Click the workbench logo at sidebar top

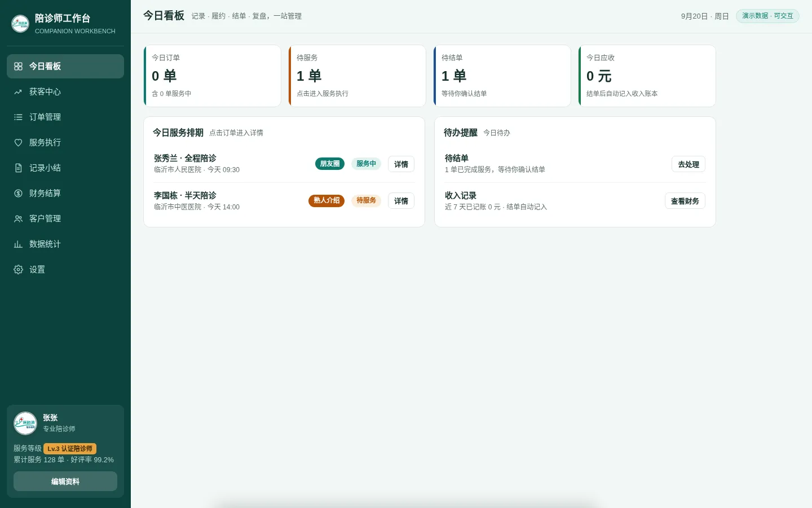pyautogui.click(x=20, y=24)
